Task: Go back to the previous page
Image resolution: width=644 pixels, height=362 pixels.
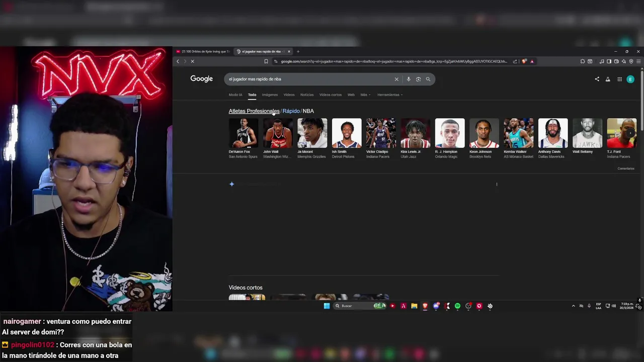Action: (178, 61)
